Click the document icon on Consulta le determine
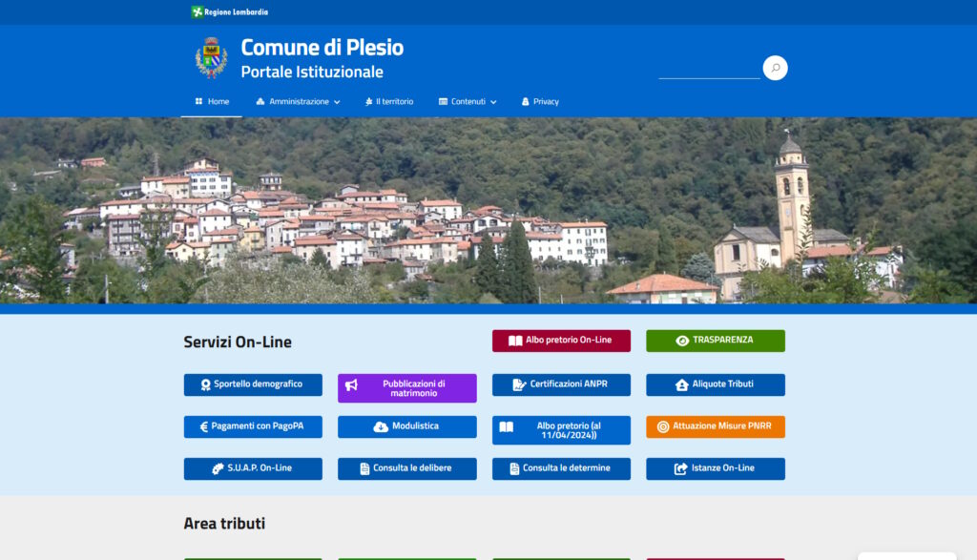The height and width of the screenshot is (560, 977). click(514, 469)
